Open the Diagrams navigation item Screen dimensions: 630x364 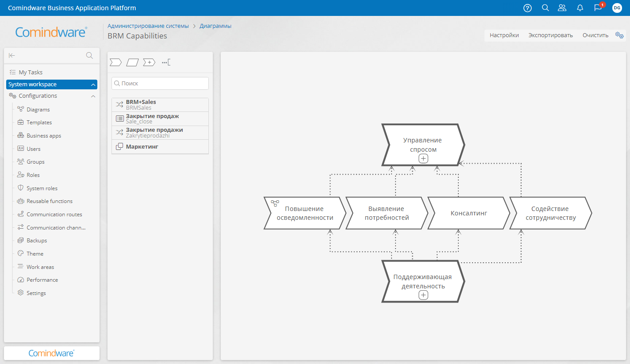(x=38, y=109)
